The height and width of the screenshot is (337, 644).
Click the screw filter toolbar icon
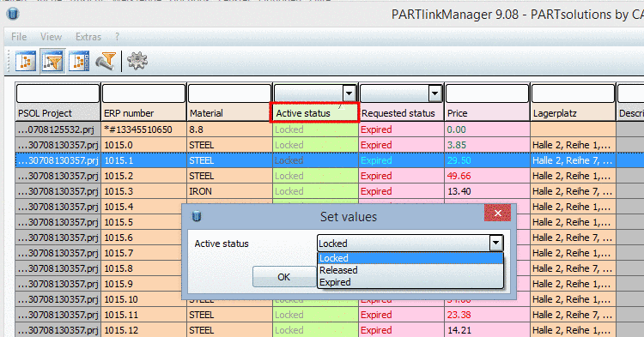[106, 62]
